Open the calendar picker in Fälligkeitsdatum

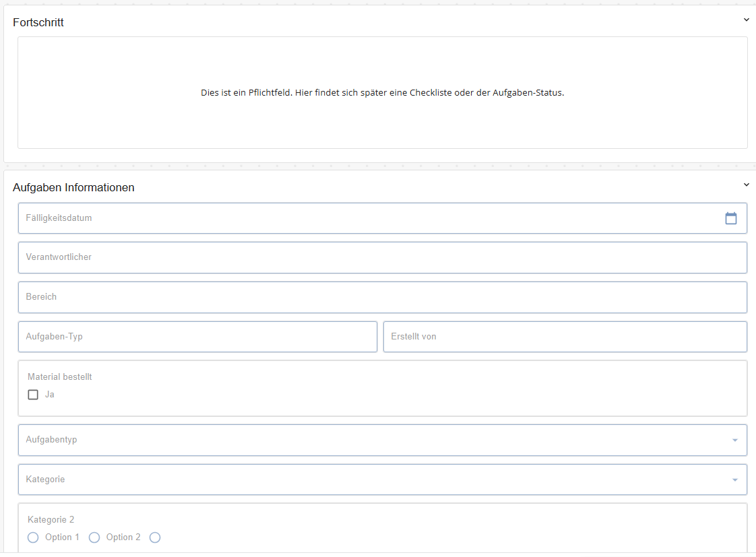731,218
